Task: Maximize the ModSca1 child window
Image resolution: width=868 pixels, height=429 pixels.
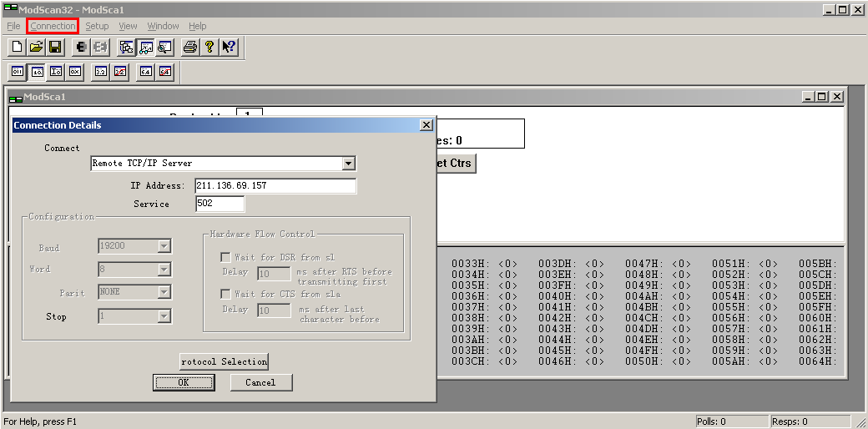Action: coord(822,97)
